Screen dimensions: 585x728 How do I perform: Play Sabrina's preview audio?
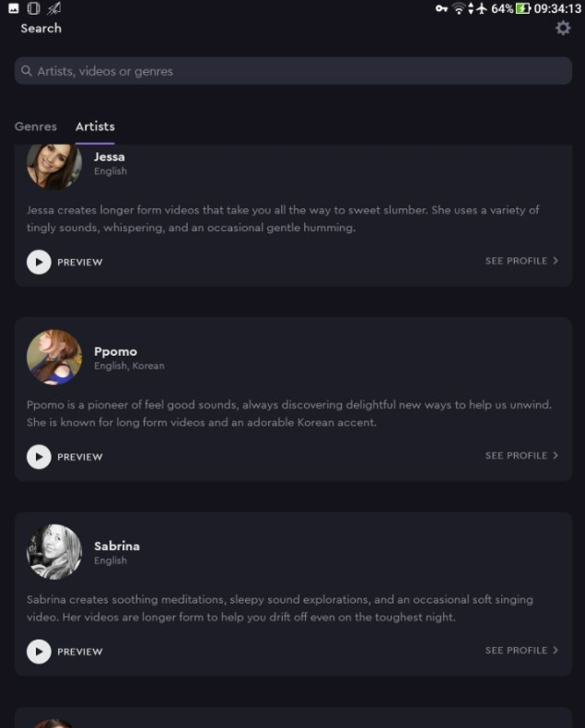(x=39, y=652)
